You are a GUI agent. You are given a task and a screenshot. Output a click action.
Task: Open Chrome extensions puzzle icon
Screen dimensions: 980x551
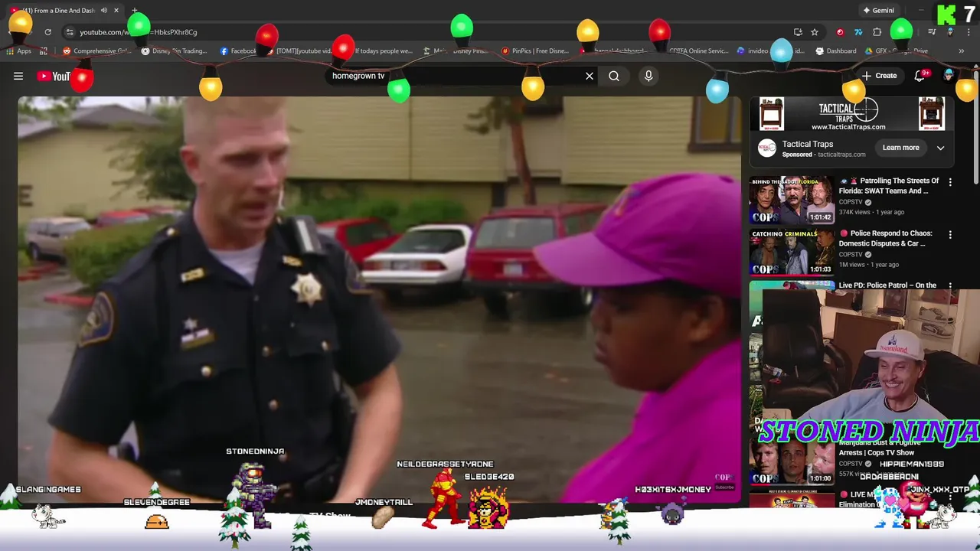coord(877,32)
